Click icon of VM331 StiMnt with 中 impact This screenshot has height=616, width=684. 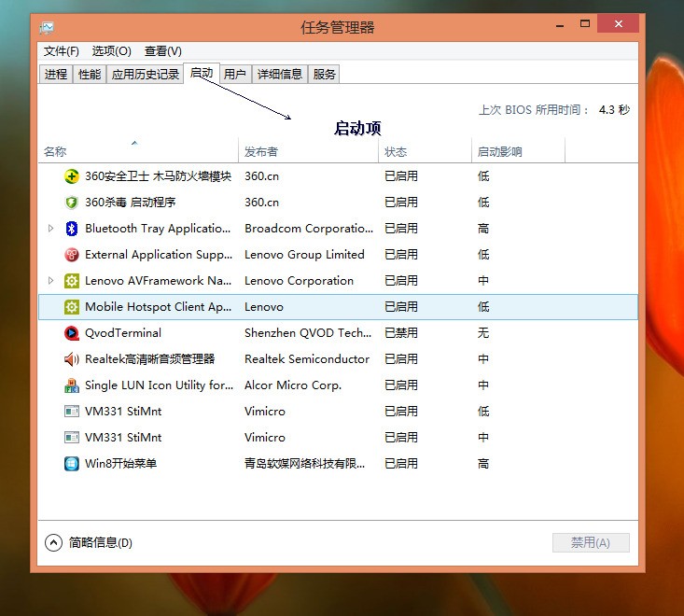click(72, 438)
